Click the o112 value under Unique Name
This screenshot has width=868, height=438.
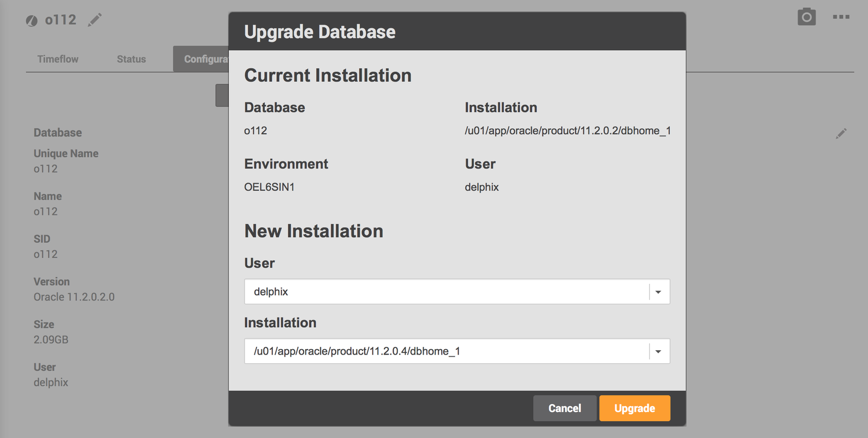45,169
